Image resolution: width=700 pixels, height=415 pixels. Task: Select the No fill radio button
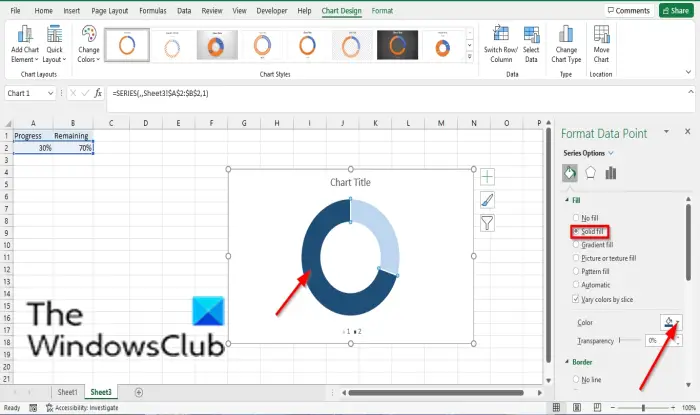[576, 217]
